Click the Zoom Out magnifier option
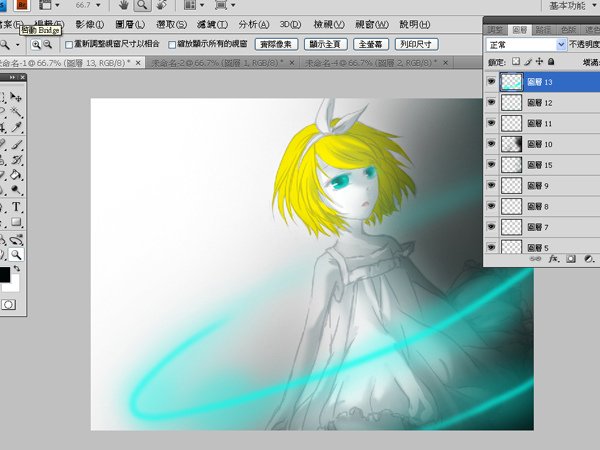Screen dimensions: 600x450 coord(47,45)
